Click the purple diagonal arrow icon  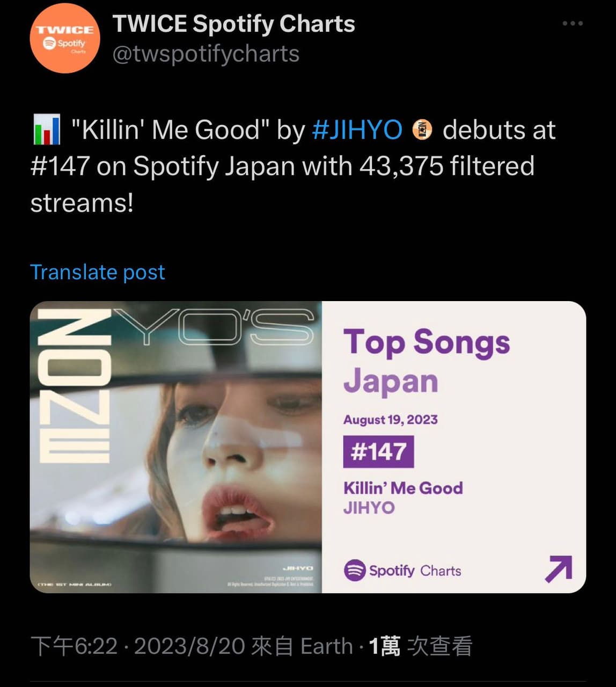[559, 569]
